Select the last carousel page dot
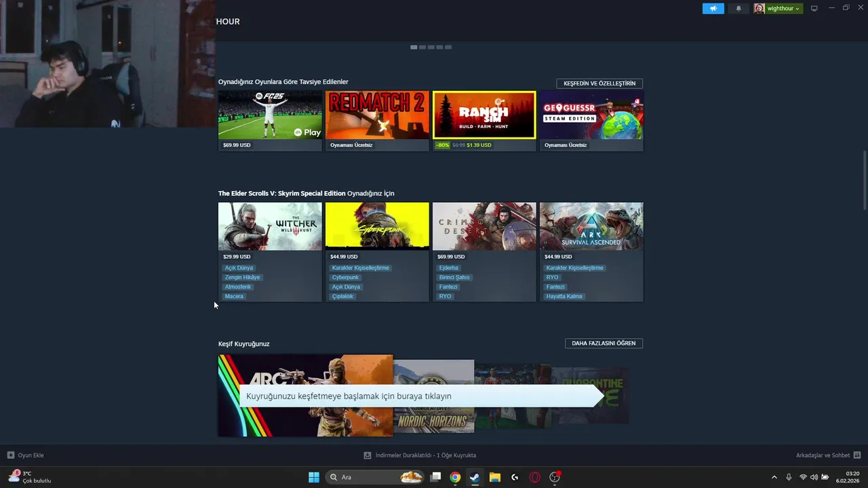Screen dimensions: 868x488 click(x=448, y=47)
